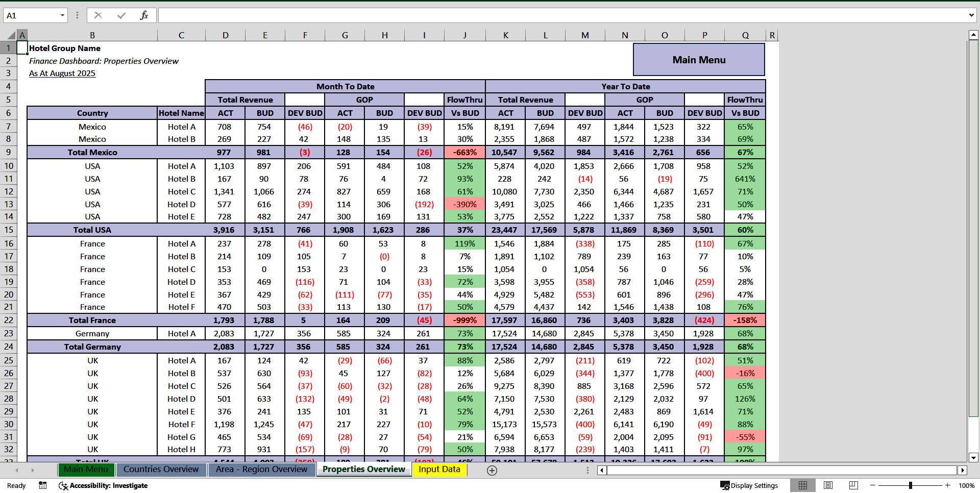Click the Total USA row label

tap(92, 230)
